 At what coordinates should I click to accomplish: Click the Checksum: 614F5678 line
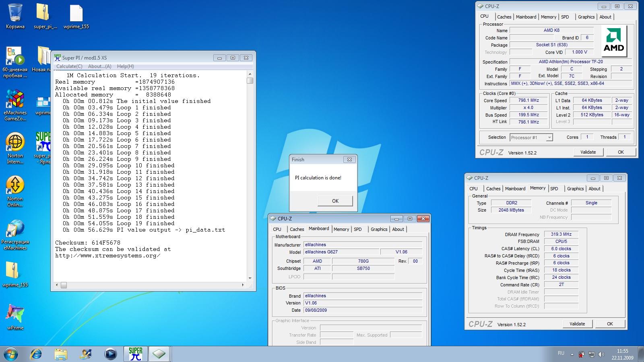coord(88,243)
